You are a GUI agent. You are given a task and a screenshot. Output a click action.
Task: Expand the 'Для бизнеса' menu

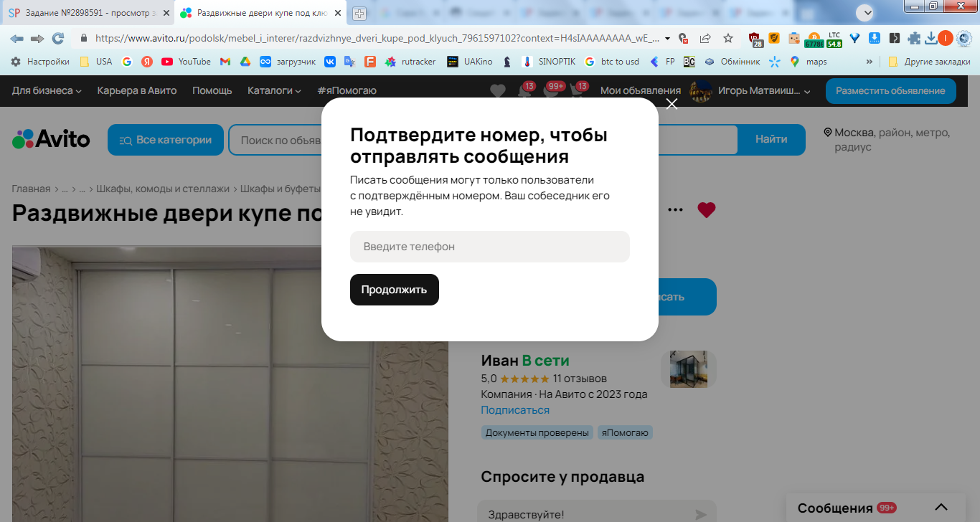tap(47, 91)
